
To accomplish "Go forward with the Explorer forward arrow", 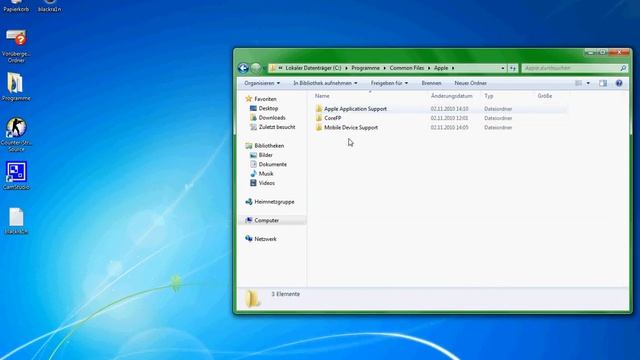I will 256,68.
